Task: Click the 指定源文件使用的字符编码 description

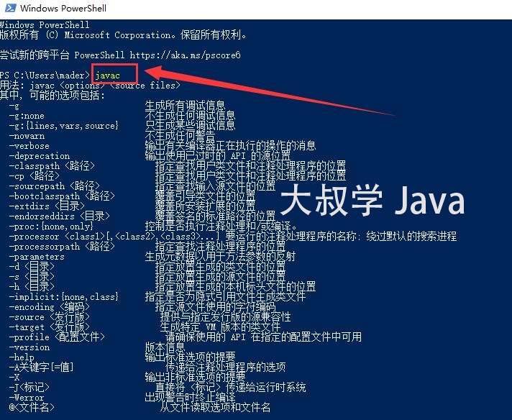Action: (x=216, y=307)
